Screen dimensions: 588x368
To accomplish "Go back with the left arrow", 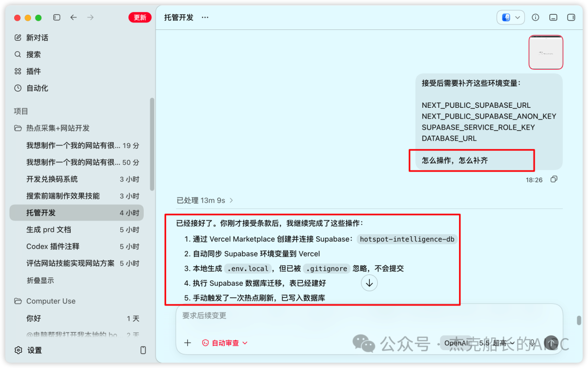I will pos(73,17).
